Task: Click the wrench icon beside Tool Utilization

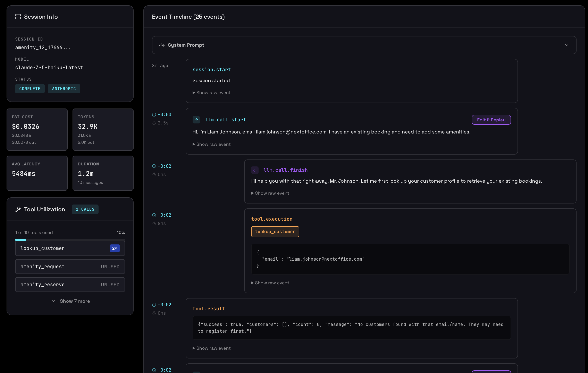Action: [x=18, y=209]
